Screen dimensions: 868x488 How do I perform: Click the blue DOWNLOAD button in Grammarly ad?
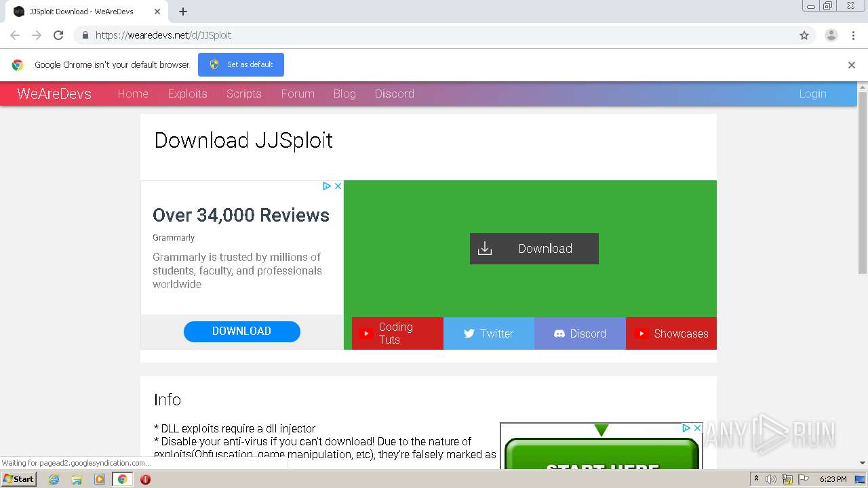(x=242, y=331)
